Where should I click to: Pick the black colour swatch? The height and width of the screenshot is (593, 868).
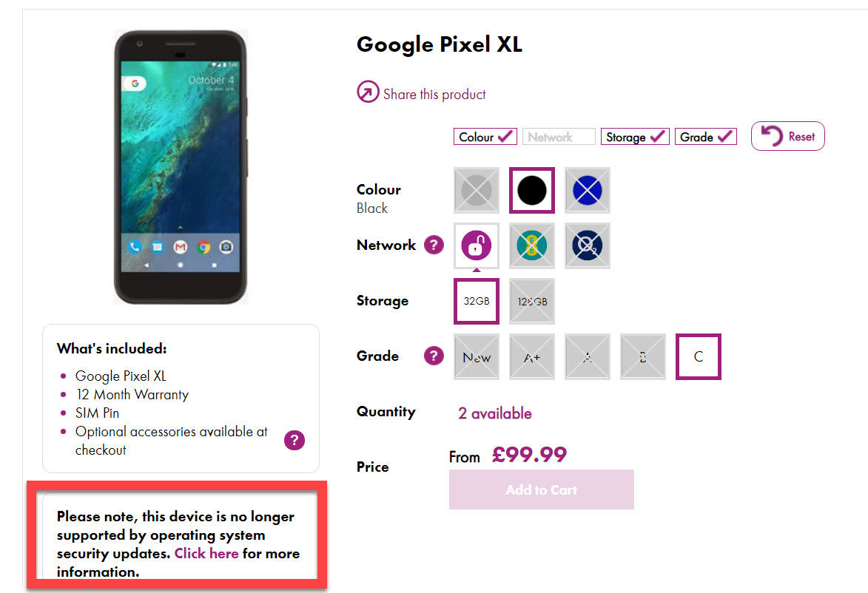tap(532, 190)
